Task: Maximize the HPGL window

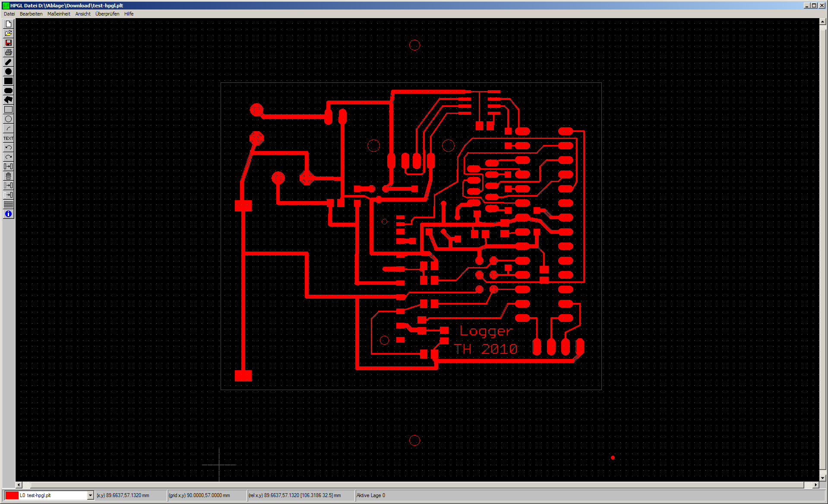Action: pyautogui.click(x=814, y=5)
